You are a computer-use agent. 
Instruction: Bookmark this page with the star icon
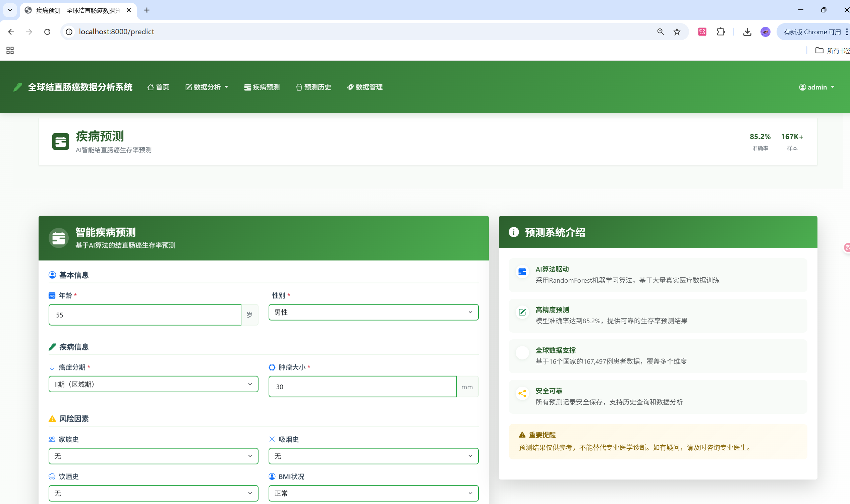(676, 32)
